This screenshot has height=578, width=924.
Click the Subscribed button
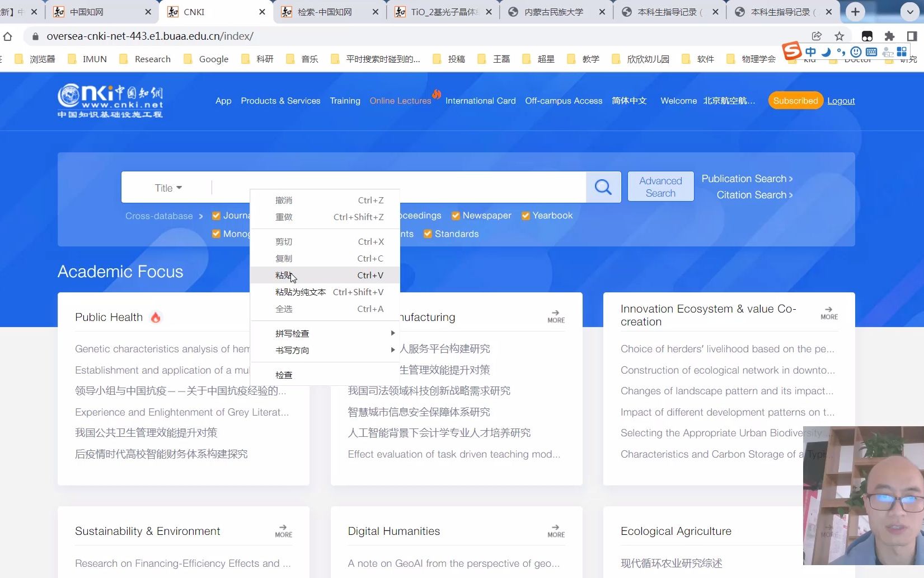point(795,101)
